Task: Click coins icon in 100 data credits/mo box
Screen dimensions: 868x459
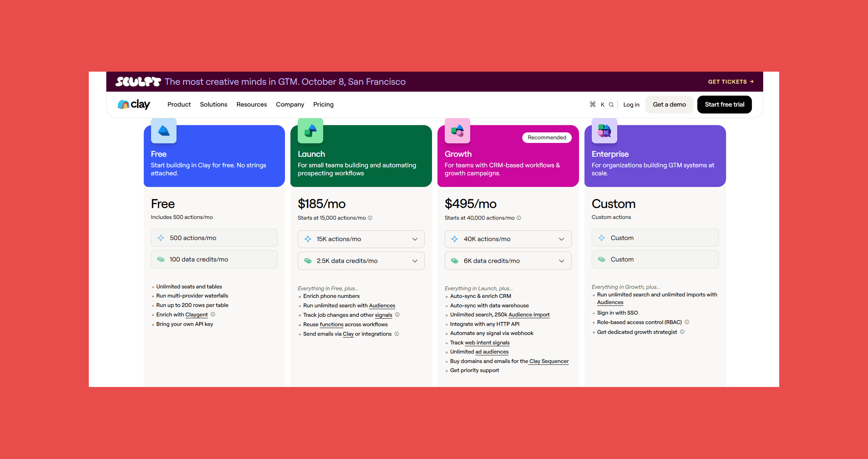Action: 161,259
